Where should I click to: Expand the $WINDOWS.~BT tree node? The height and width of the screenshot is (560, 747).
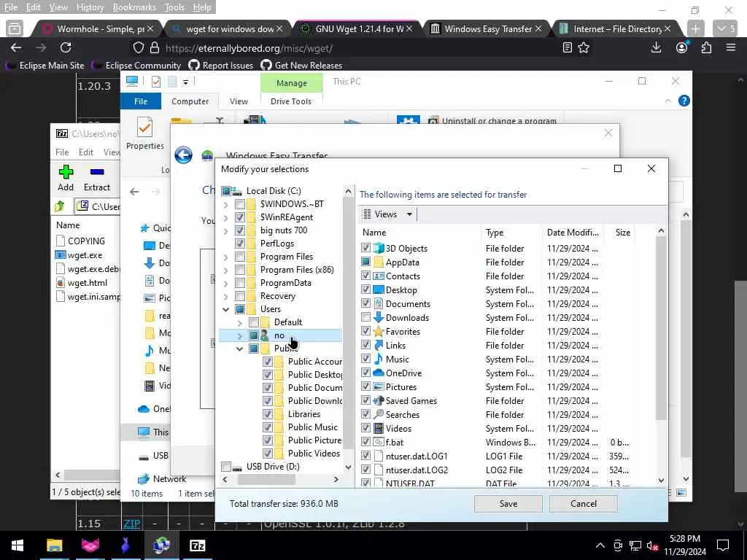click(x=226, y=205)
